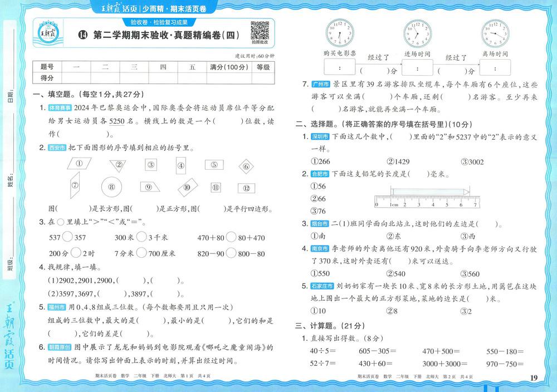Click the 福州市 tag in question 5
Screen dimensions: 557x392
[x=57, y=307]
